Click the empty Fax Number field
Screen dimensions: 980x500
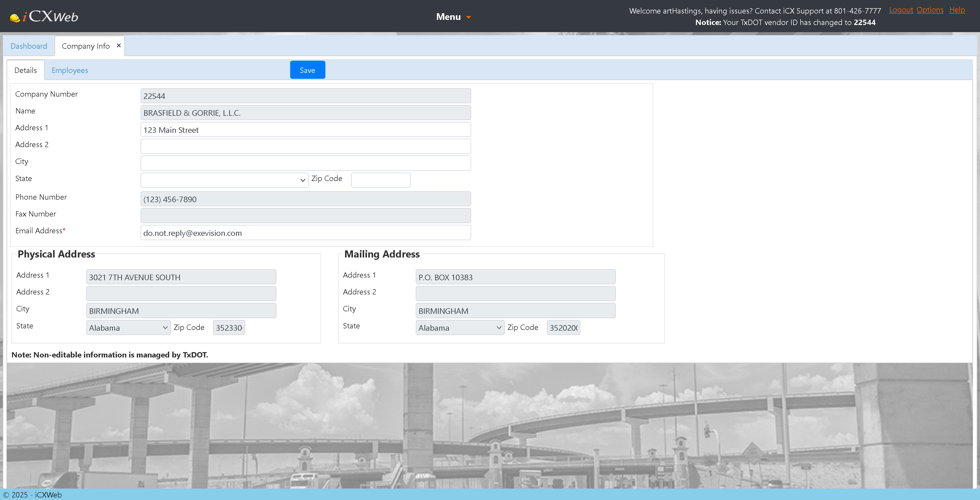click(x=305, y=216)
